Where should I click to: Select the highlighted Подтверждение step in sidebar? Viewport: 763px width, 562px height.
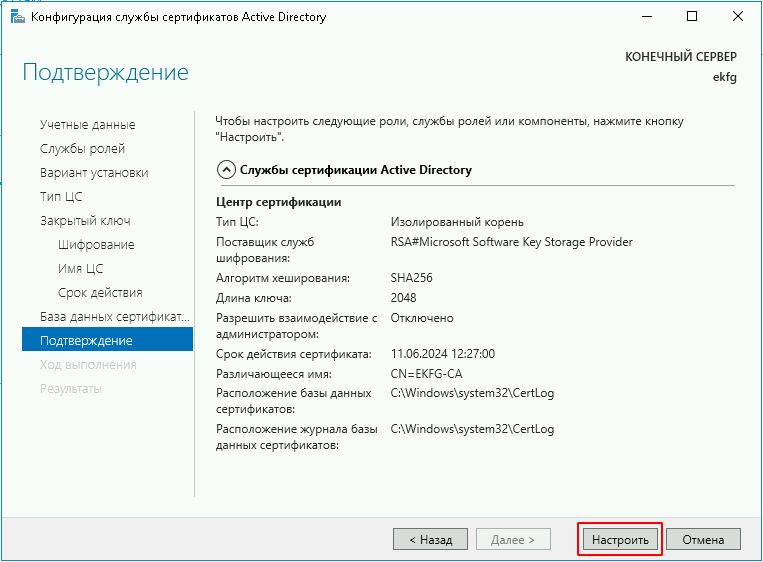[107, 340]
